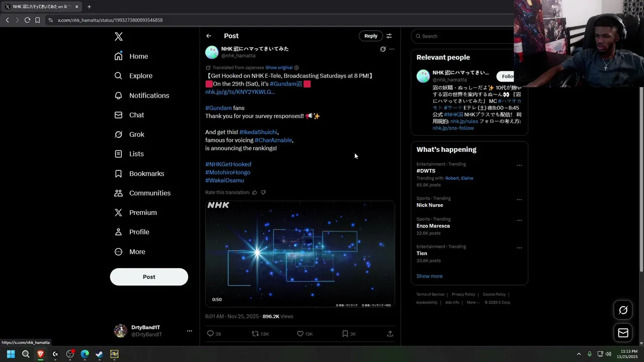Image resolution: width=644 pixels, height=362 pixels.
Task: Reload page with browser refresh icon
Action: coord(27,20)
